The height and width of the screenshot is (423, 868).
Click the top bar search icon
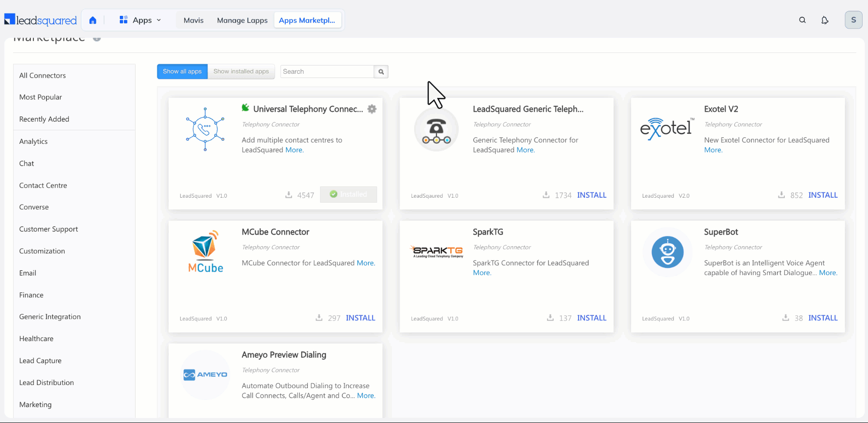[802, 20]
